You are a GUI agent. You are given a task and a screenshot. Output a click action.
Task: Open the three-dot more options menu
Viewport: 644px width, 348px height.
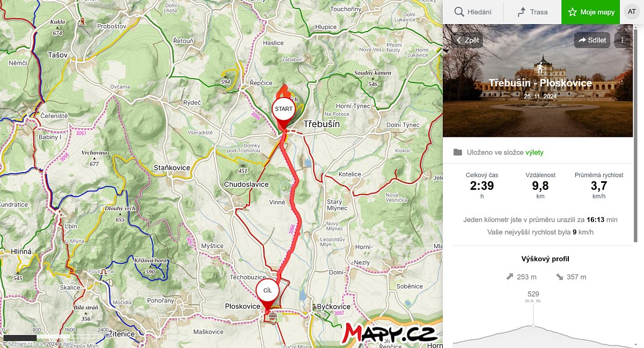click(x=623, y=40)
